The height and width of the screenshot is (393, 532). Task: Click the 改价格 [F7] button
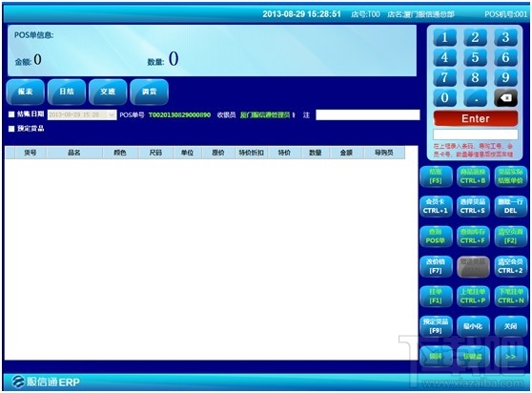[436, 266]
